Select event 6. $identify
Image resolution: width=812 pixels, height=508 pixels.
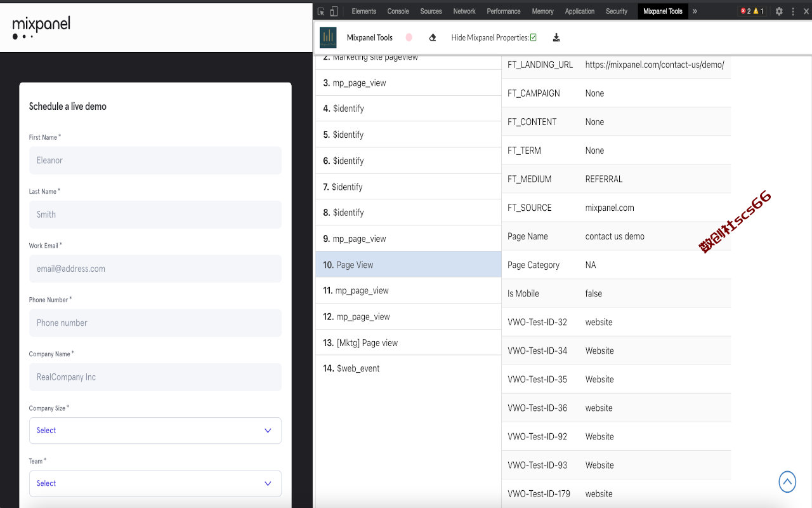pyautogui.click(x=409, y=161)
